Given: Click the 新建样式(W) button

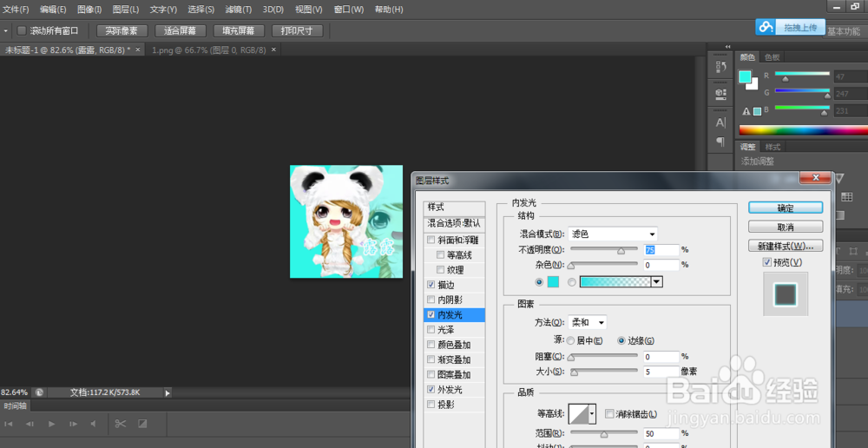Looking at the screenshot, I should [786, 246].
